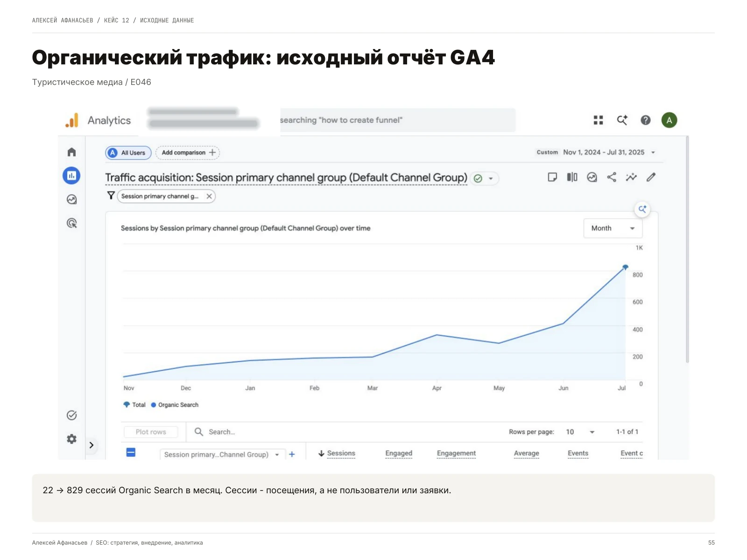The width and height of the screenshot is (747, 560).
Task: Click the checkmark circle icon above the Admin gear
Action: tap(71, 415)
